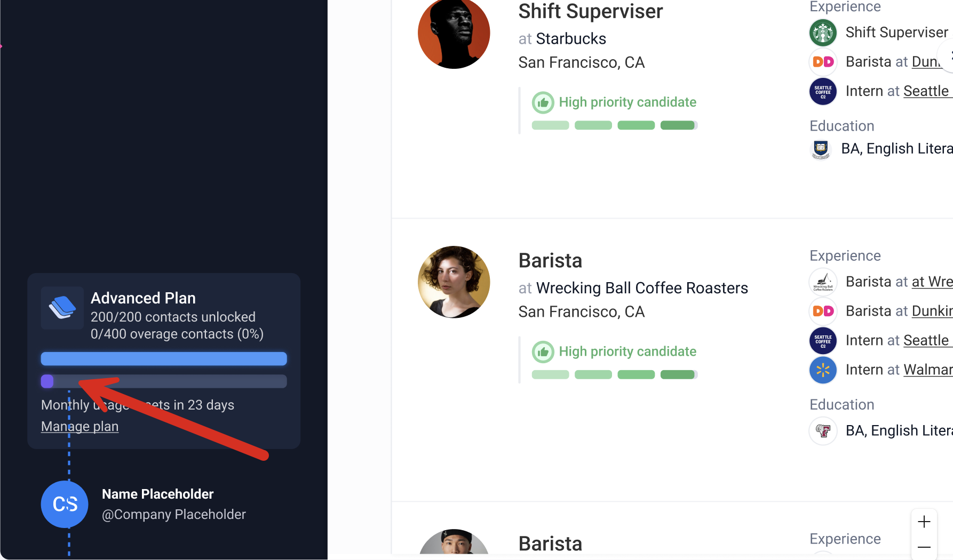
Task: Open the curly-haired Barista's profile photo
Action: (454, 282)
